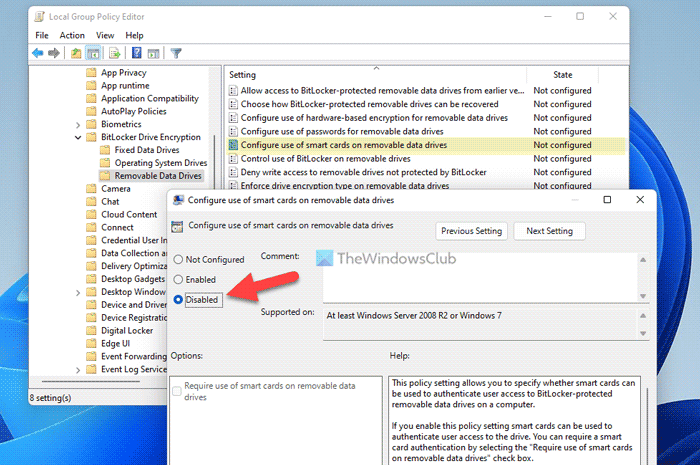Viewport: 700px width, 465px height.
Task: Select the Enabled radio button
Action: tap(178, 279)
